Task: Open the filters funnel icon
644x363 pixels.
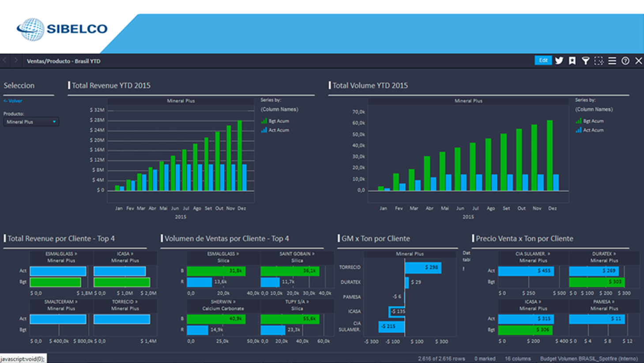Action: click(x=585, y=61)
